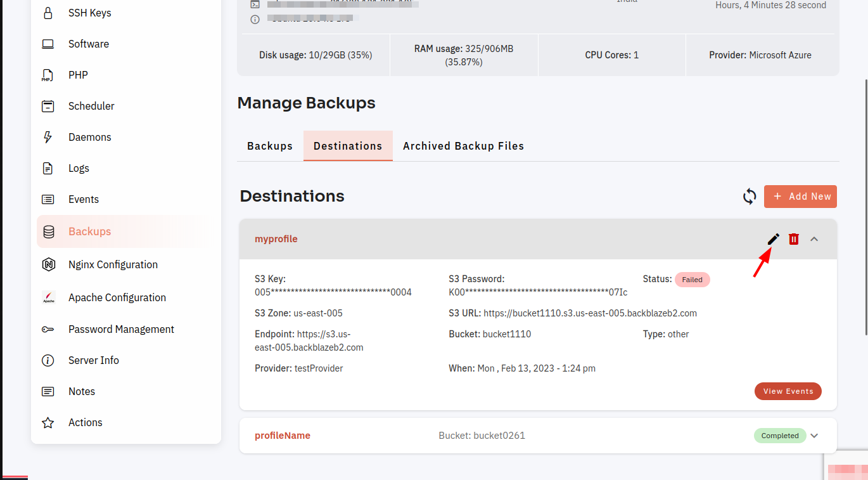Screen dimensions: 868x480
Task: Edit myprofile with the pencil icon
Action: (773, 239)
